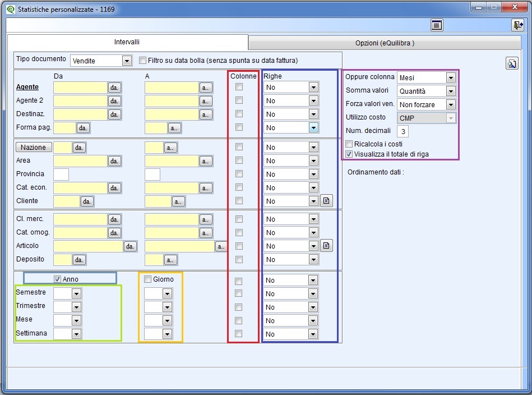Expand the Oppure colonna Mesi dropdown
Viewport: 532px width, 395px height.
pyautogui.click(x=451, y=77)
